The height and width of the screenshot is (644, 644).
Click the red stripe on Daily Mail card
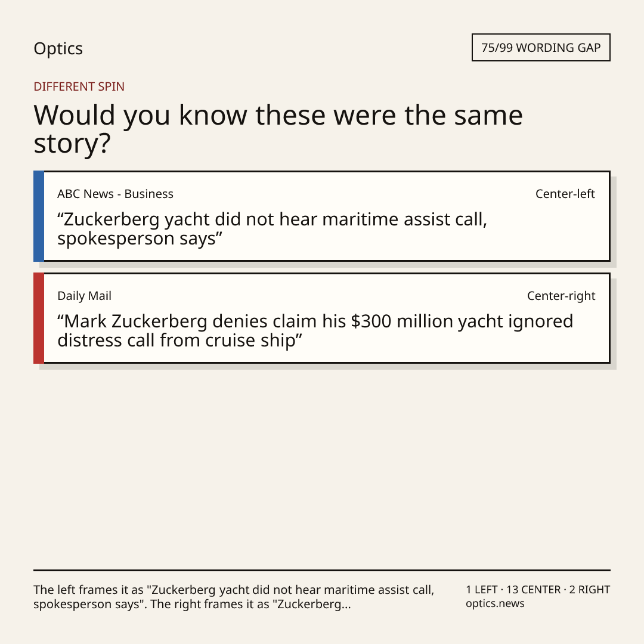click(39, 318)
